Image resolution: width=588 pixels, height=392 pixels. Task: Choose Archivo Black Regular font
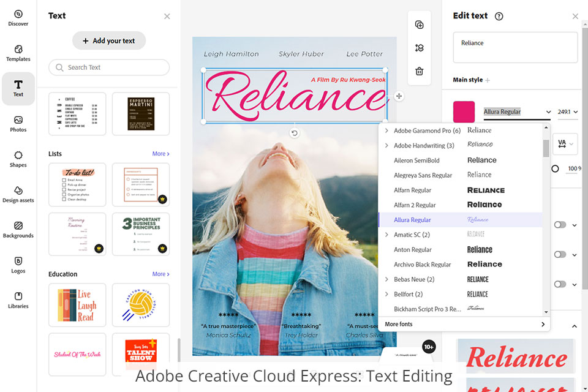pos(461,265)
